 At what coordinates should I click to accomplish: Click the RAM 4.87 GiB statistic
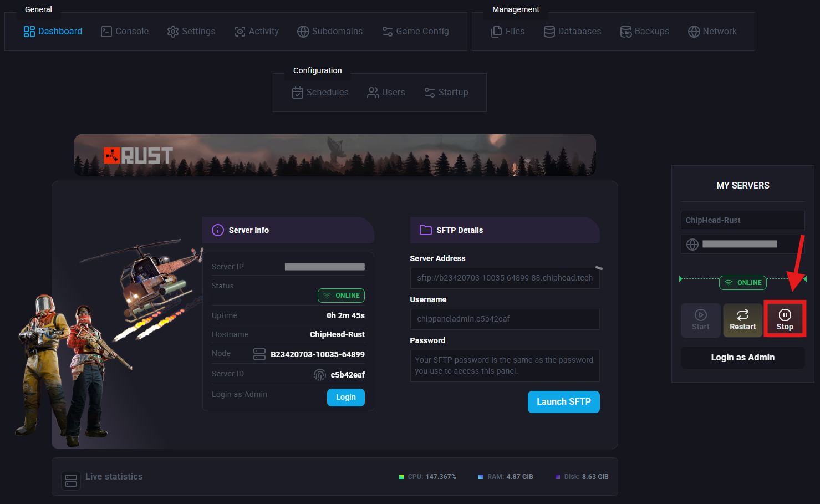coord(506,477)
